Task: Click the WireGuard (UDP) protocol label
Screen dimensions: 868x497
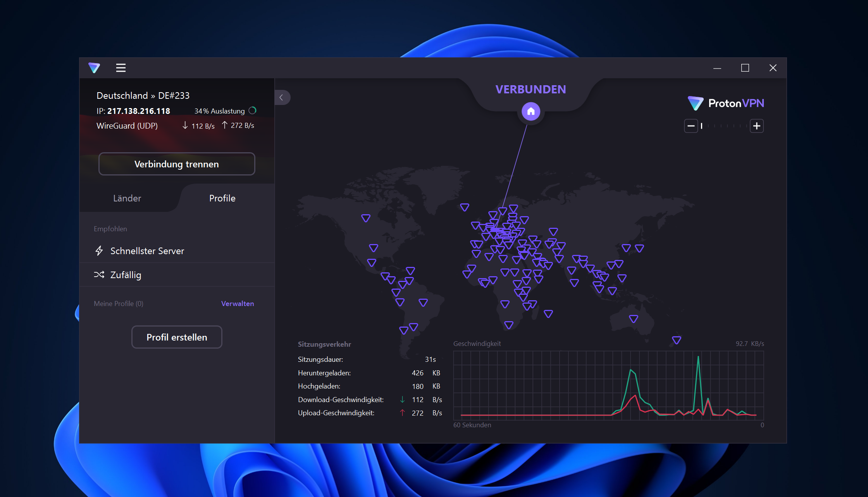Action: pyautogui.click(x=127, y=126)
